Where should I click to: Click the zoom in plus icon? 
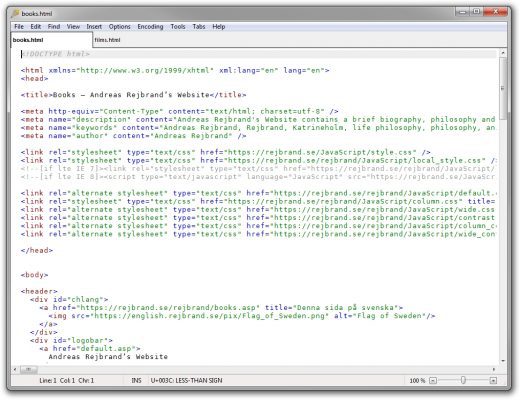tap(493, 380)
